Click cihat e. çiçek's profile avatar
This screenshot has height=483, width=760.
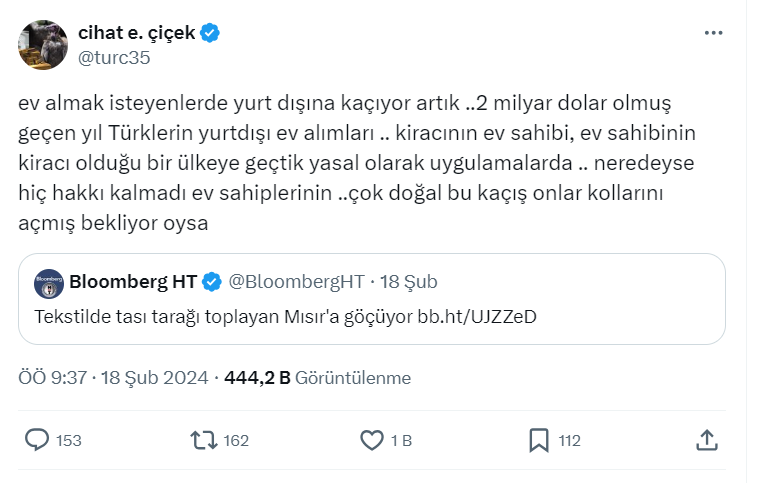point(43,44)
